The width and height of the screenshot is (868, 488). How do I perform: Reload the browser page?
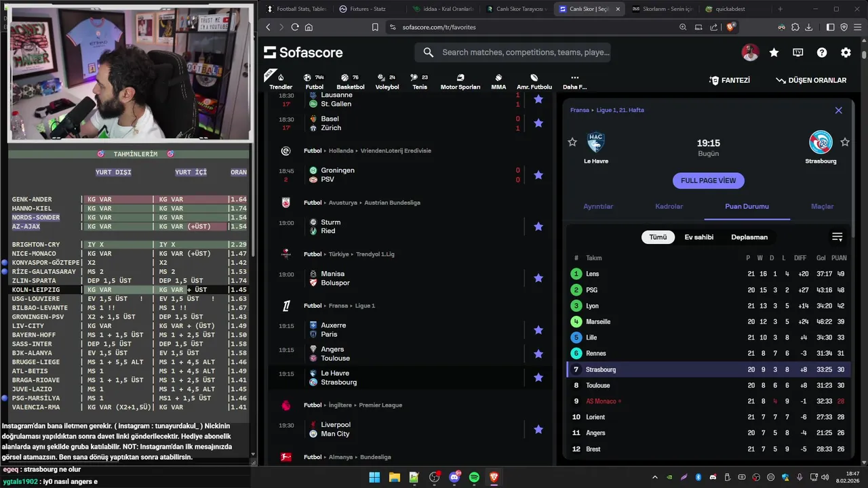(x=295, y=27)
